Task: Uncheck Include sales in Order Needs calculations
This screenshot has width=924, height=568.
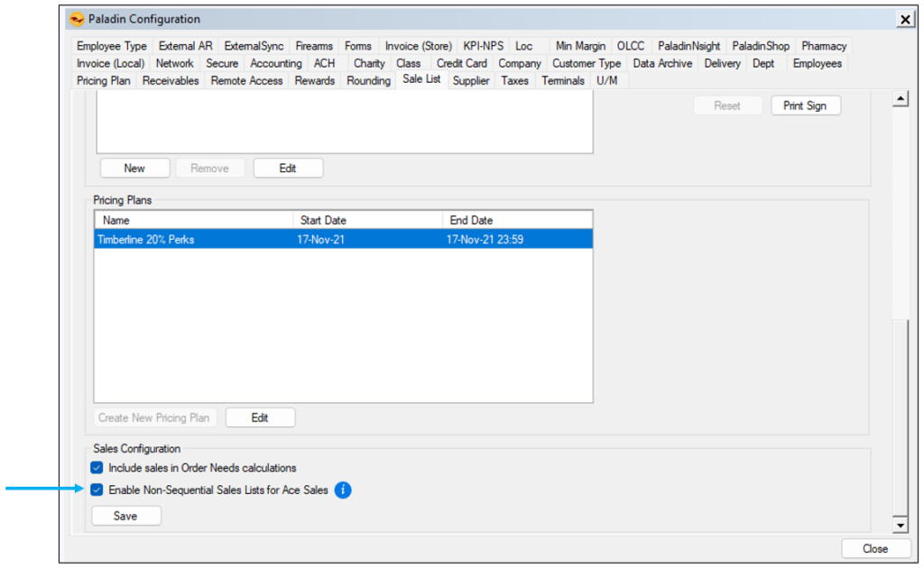Action: [x=97, y=468]
